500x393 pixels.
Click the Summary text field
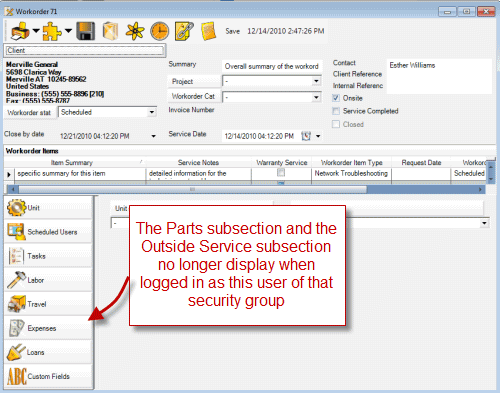[272, 66]
